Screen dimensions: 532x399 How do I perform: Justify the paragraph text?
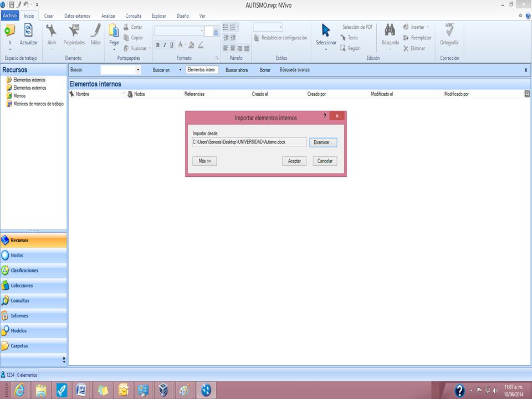point(247,48)
